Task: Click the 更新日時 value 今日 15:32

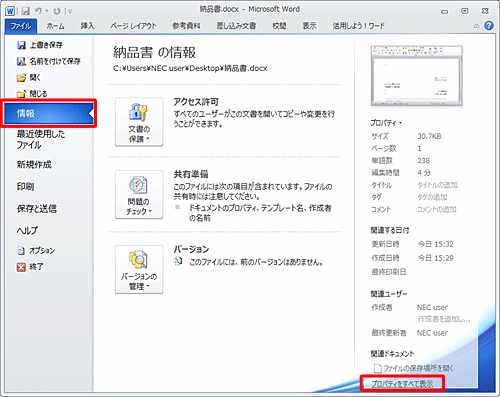Action: point(436,244)
